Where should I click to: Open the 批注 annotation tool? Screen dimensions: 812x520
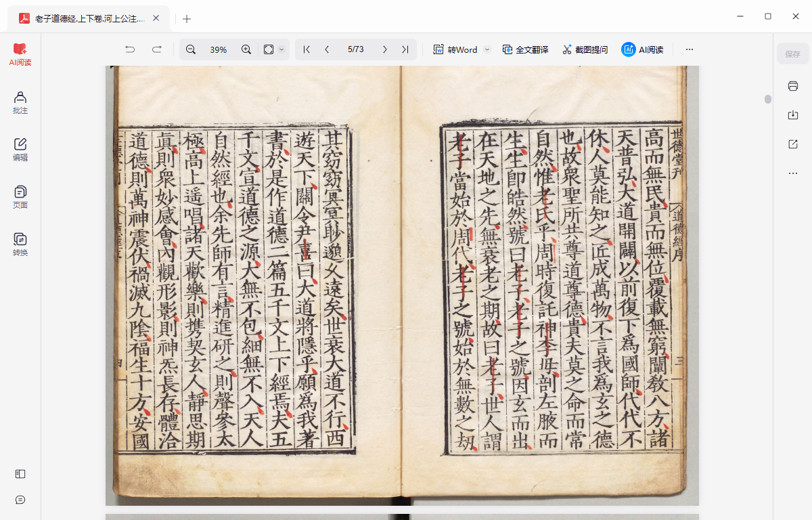(20, 102)
